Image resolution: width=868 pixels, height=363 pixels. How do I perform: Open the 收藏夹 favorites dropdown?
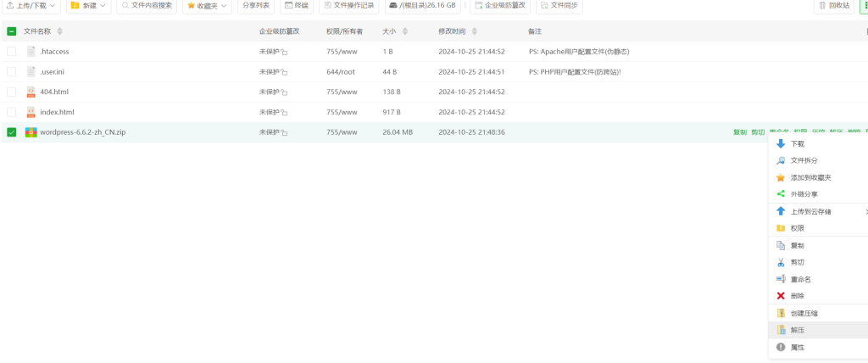coord(207,6)
